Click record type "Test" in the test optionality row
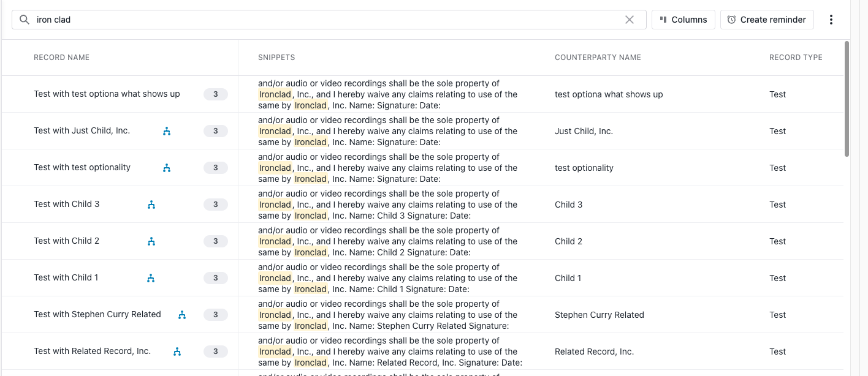This screenshot has width=868, height=376. click(778, 168)
